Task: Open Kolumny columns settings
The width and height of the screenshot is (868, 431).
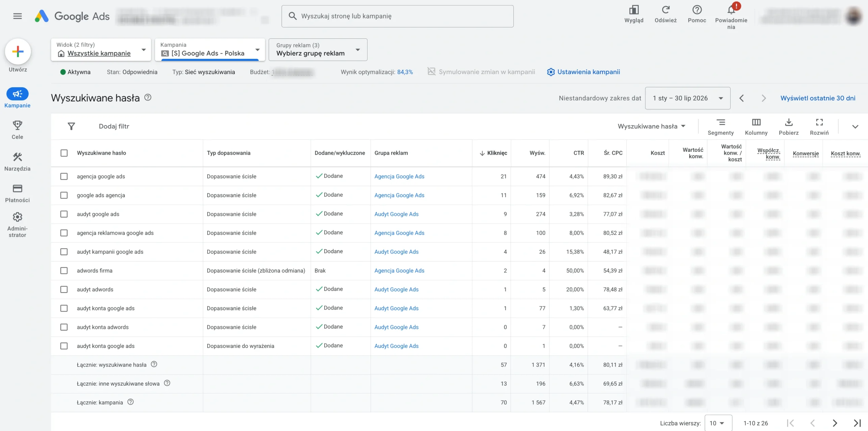Action: (756, 127)
